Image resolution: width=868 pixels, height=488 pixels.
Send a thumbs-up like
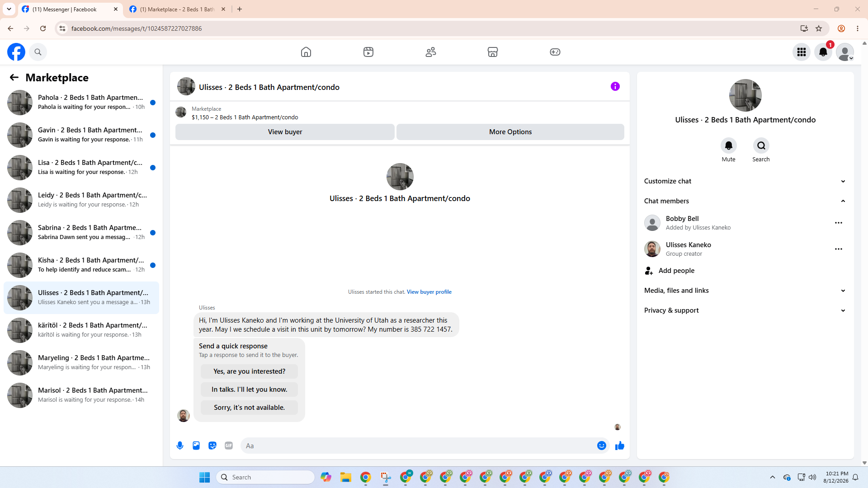click(620, 446)
